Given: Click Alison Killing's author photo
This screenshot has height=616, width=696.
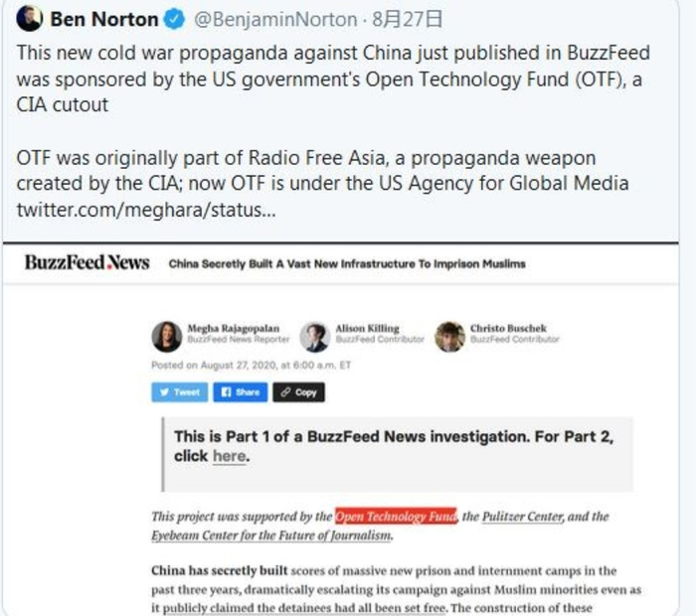Looking at the screenshot, I should click(x=315, y=337).
